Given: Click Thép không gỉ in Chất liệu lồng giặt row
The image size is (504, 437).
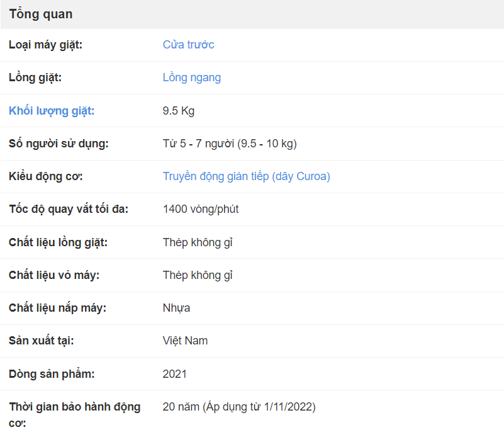Looking at the screenshot, I should click(198, 242).
